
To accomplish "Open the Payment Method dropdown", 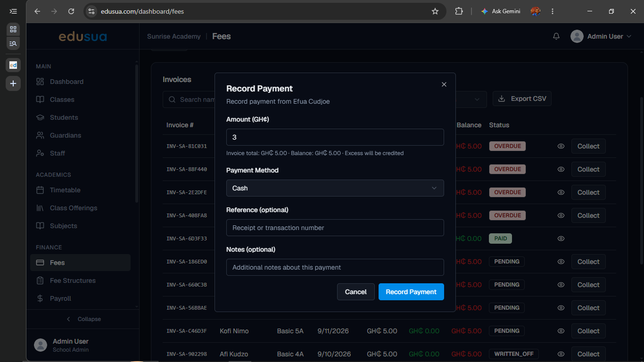I will (x=335, y=188).
